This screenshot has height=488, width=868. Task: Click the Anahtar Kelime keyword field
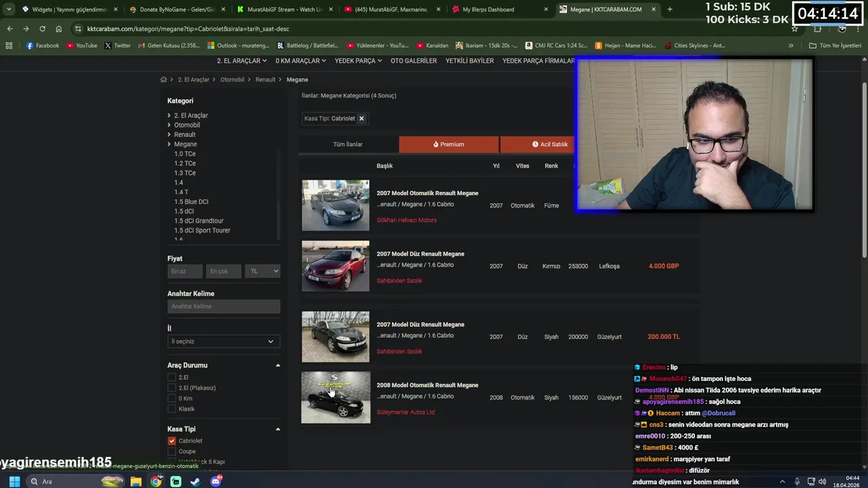[x=223, y=306]
